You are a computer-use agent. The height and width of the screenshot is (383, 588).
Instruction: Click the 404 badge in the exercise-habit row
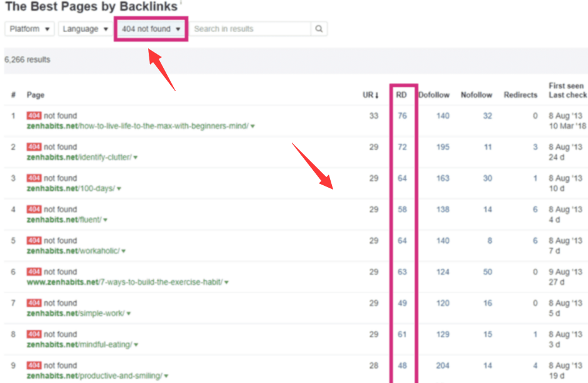pyautogui.click(x=34, y=272)
